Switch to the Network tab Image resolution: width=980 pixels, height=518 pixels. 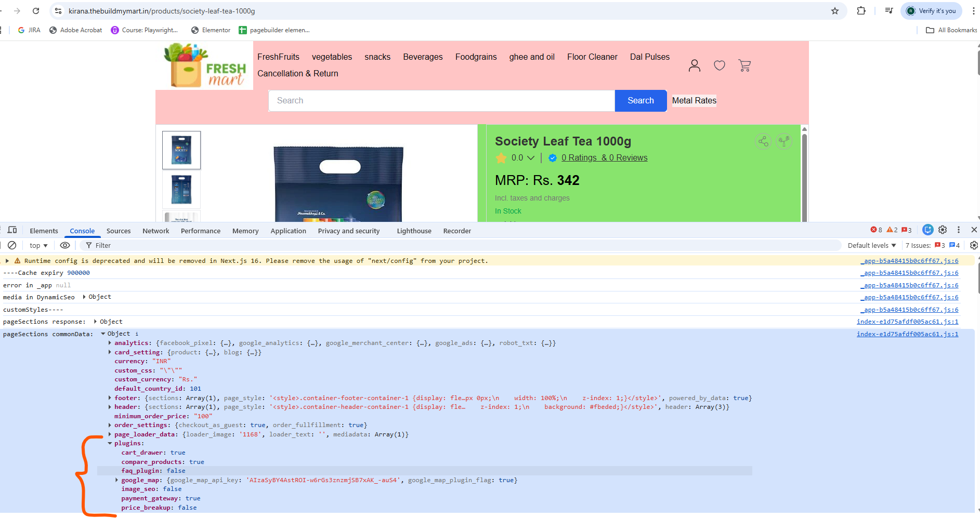(x=156, y=231)
